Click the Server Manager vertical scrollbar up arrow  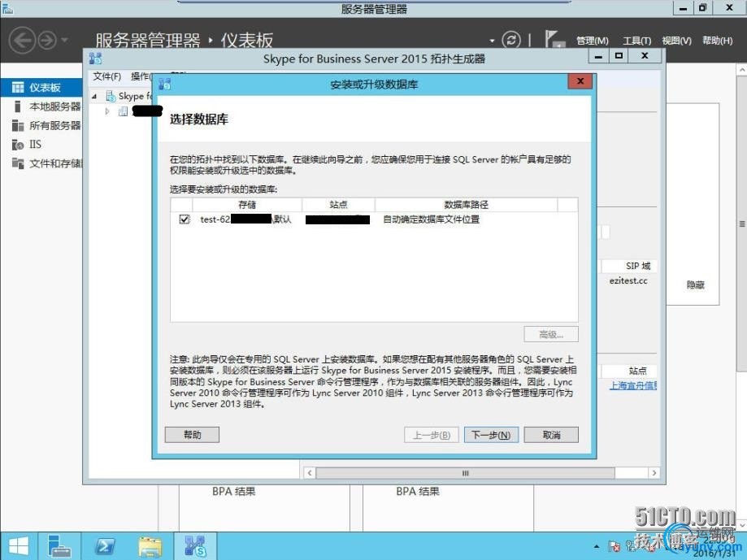click(742, 70)
